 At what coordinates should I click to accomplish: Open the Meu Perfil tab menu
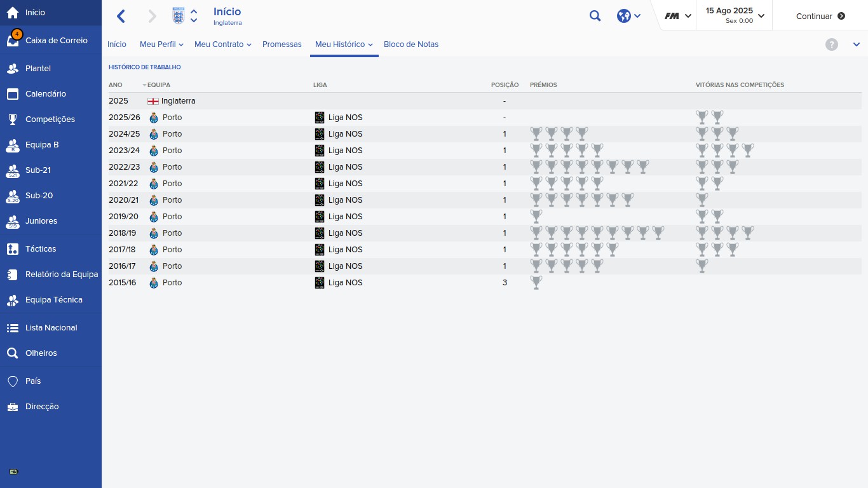tap(161, 44)
